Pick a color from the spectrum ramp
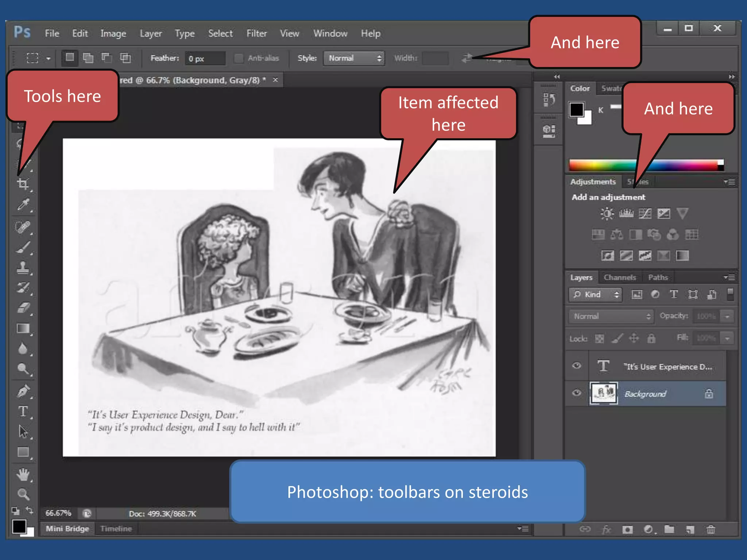The height and width of the screenshot is (560, 747). pyautogui.click(x=646, y=165)
